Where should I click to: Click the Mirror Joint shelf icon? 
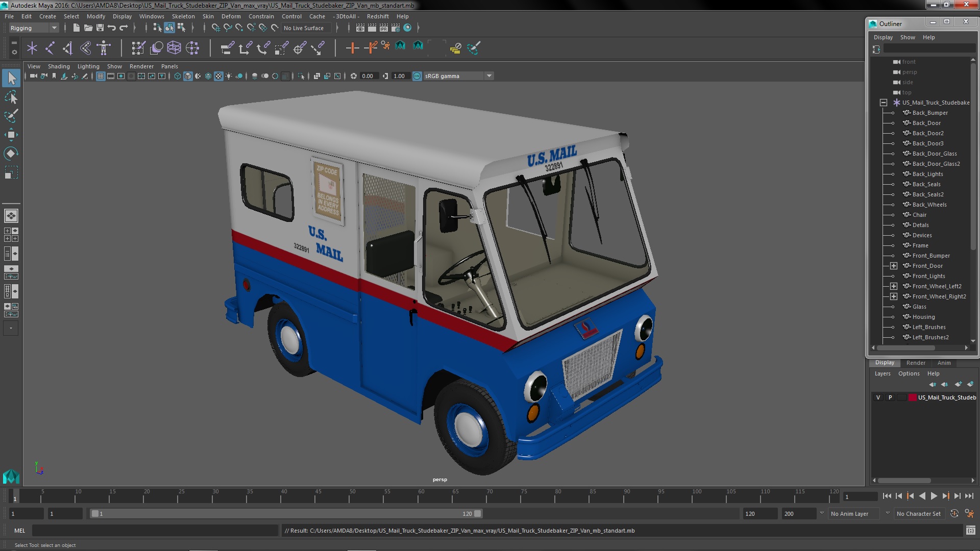[x=68, y=48]
